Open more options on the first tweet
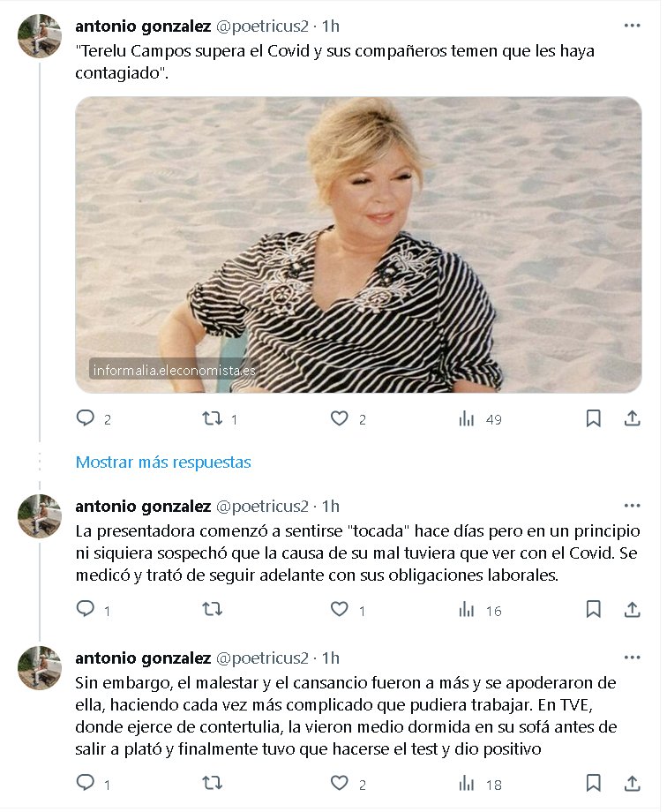The image size is (667, 812). click(x=632, y=26)
